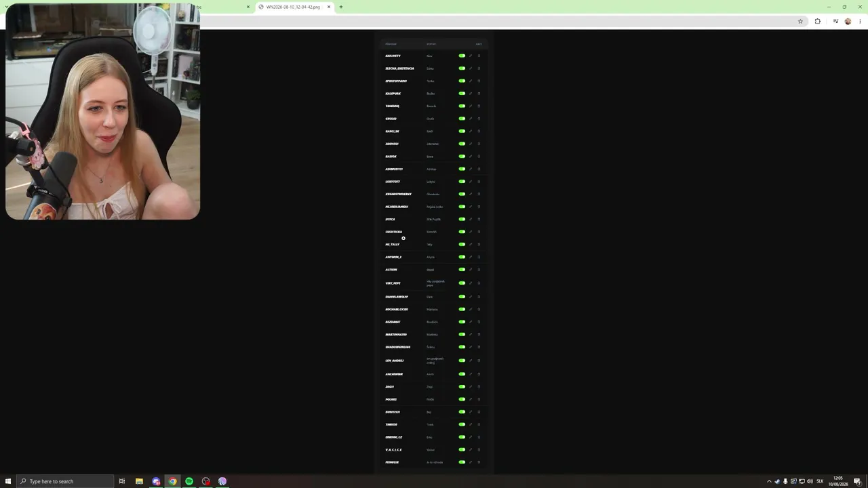Click the edit pencil for DANIELAWOLFF

pos(471,297)
